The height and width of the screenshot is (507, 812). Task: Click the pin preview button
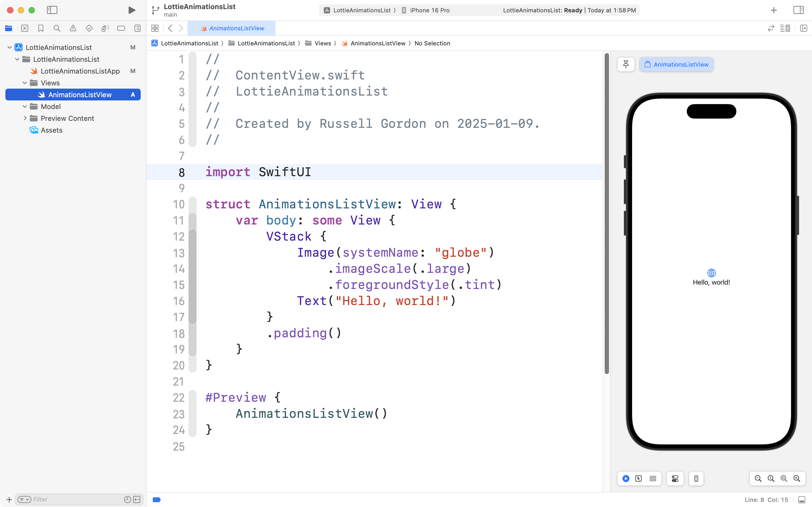pyautogui.click(x=626, y=64)
